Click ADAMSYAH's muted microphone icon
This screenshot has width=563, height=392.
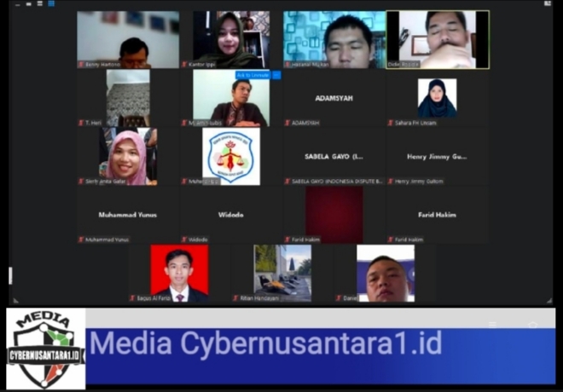287,123
